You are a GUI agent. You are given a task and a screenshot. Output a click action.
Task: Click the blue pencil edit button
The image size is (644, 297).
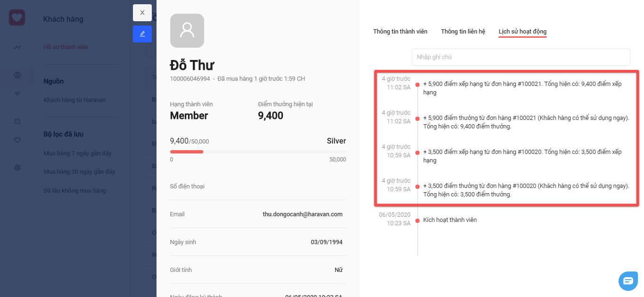tap(142, 34)
